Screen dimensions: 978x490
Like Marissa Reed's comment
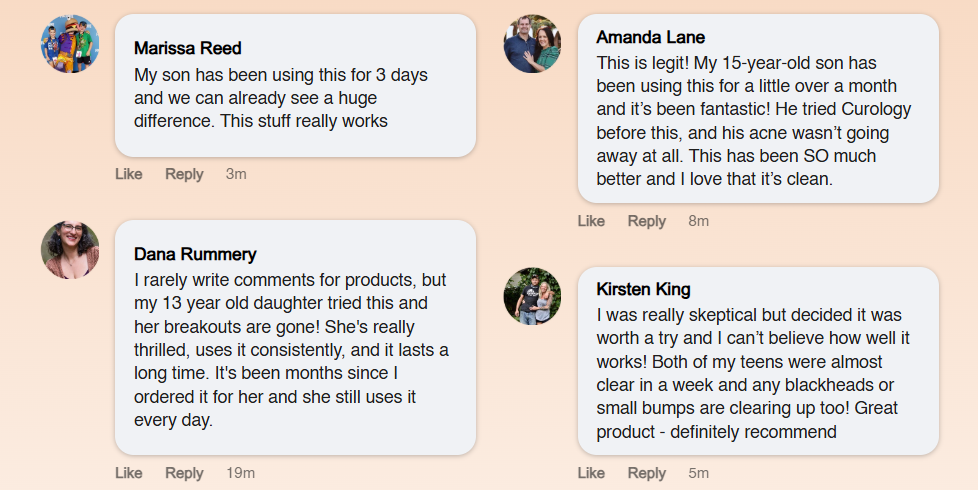pyautogui.click(x=129, y=174)
